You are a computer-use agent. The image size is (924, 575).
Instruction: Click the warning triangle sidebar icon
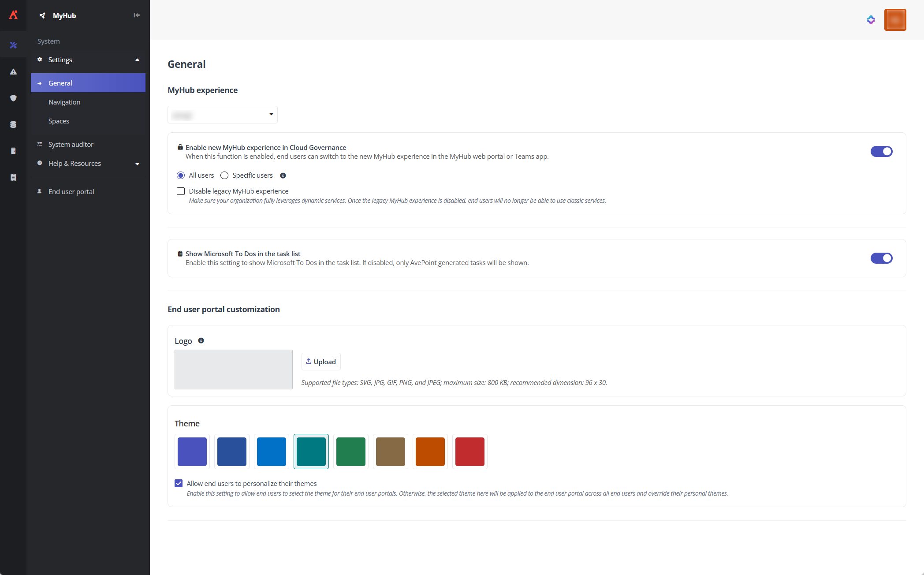pos(13,71)
